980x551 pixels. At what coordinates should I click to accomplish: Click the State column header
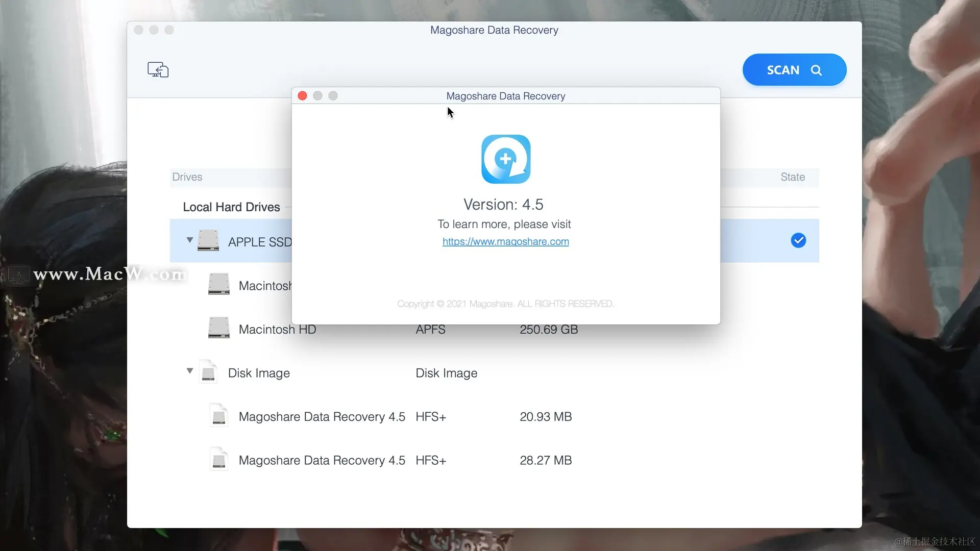click(x=793, y=177)
